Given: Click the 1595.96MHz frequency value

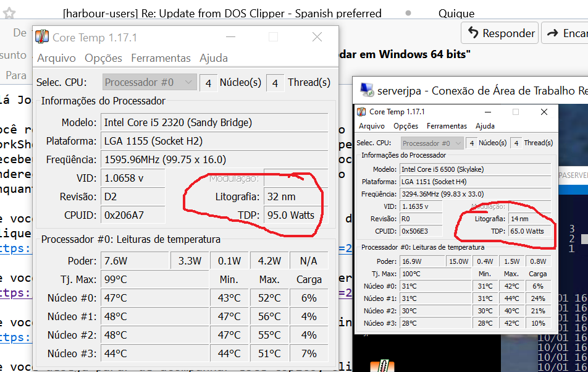Looking at the screenshot, I should pyautogui.click(x=214, y=160).
